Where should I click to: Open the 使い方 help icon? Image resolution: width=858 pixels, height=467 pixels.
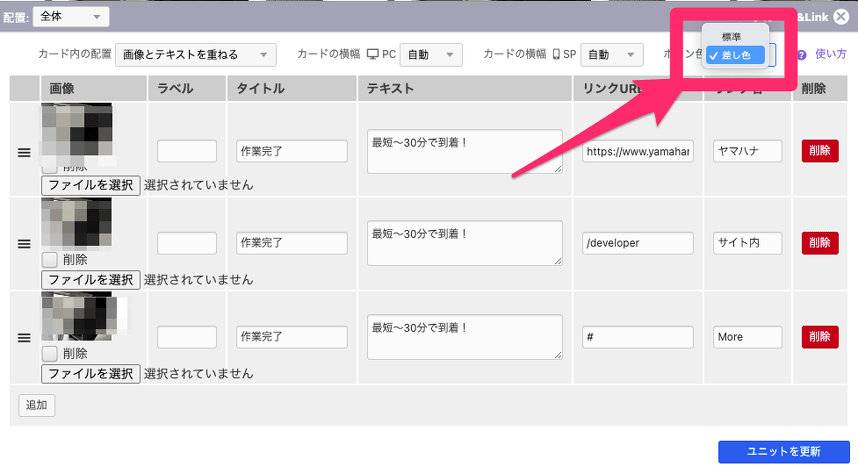pos(802,55)
